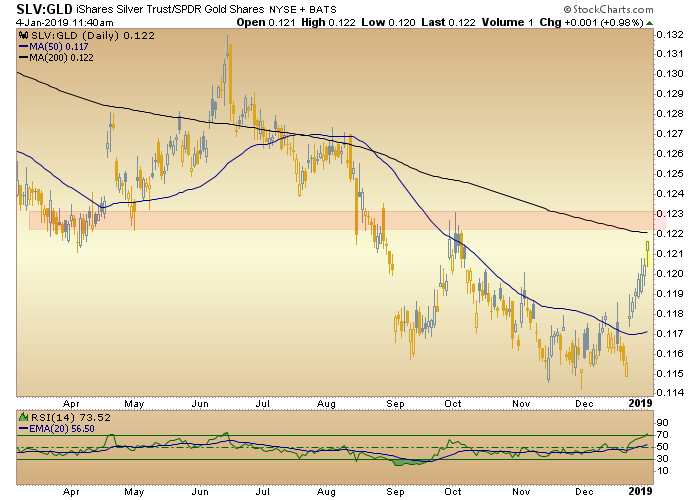
Task: Click the 0.123 price axis label
Action: pos(670,214)
